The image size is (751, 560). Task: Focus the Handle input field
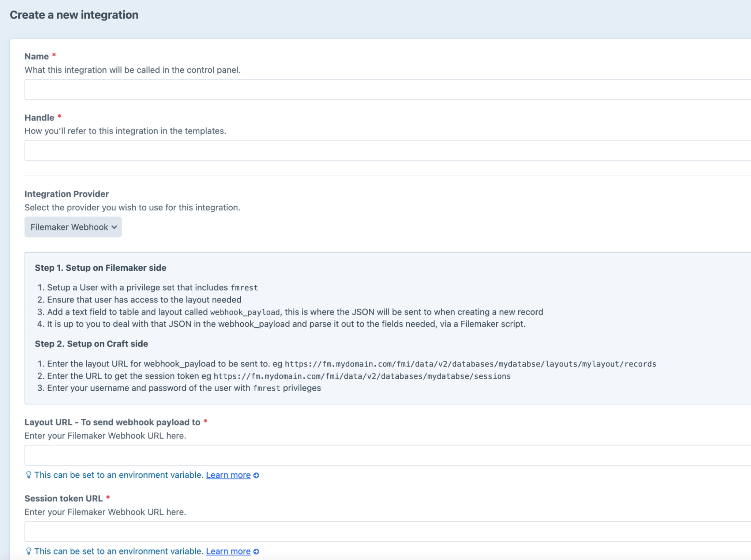[388, 151]
